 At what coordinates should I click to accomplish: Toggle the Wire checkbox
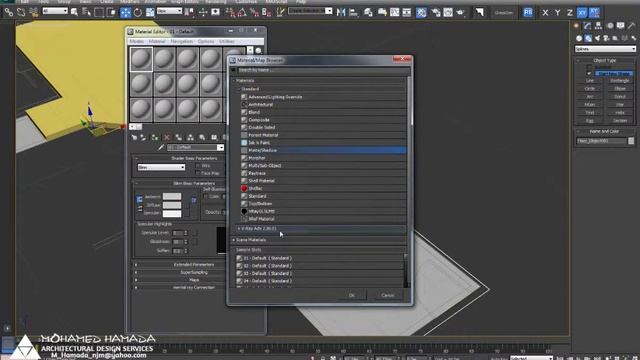tap(198, 166)
